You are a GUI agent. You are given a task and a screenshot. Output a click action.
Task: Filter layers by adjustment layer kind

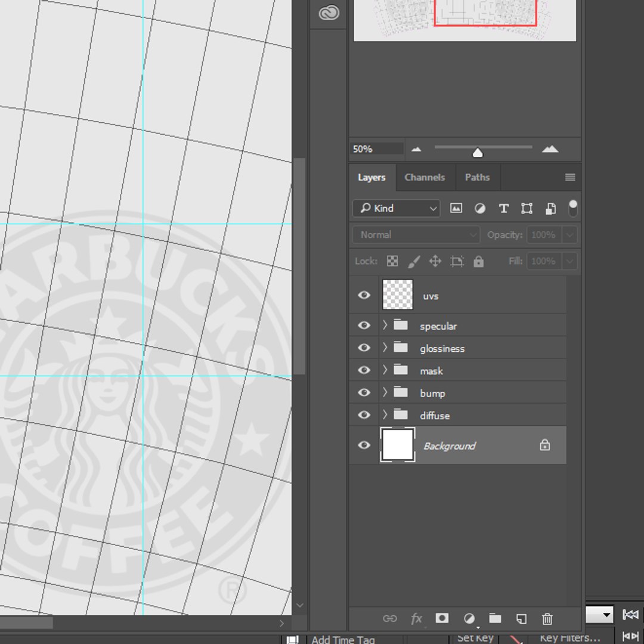tap(479, 208)
